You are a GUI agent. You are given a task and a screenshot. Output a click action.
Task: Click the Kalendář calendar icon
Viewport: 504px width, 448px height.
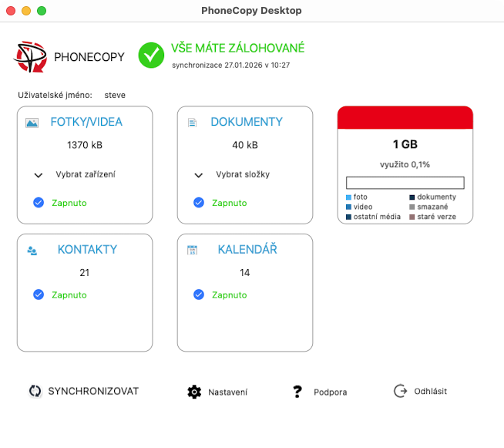[193, 251]
